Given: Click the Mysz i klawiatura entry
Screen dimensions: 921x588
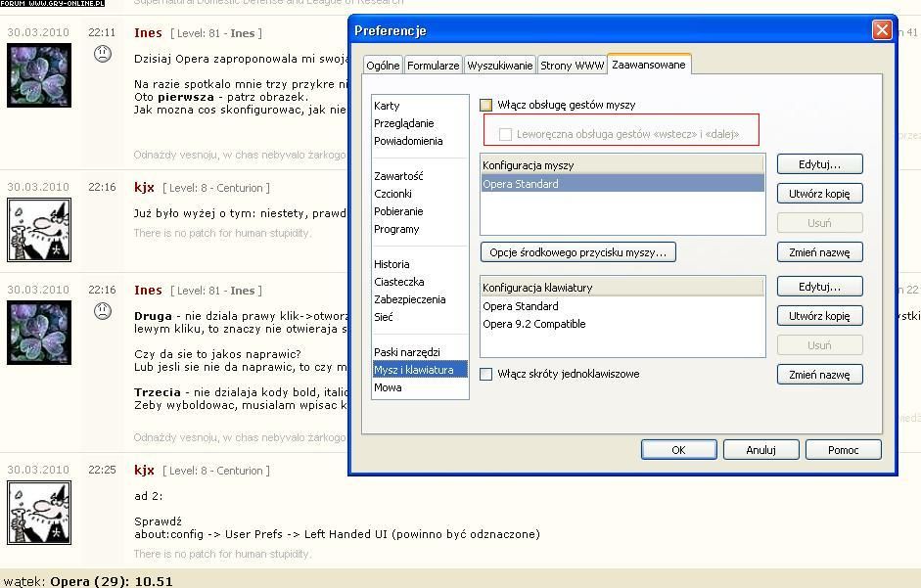Looking at the screenshot, I should (420, 370).
